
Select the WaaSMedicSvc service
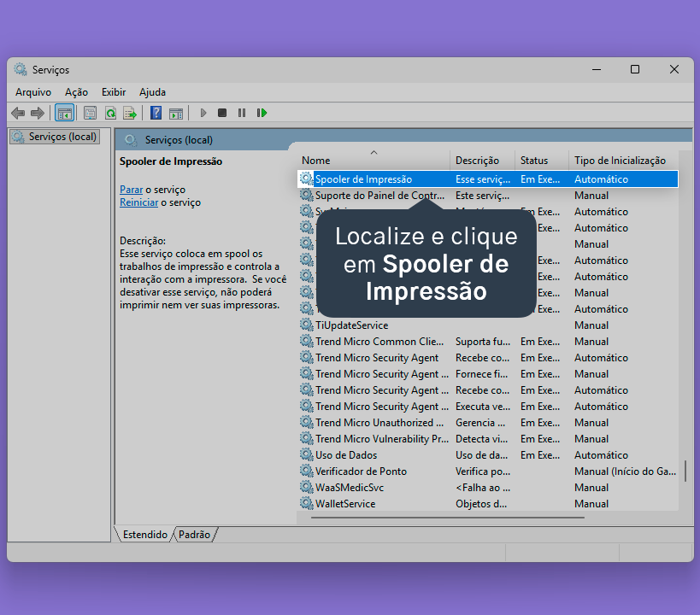tap(487, 488)
